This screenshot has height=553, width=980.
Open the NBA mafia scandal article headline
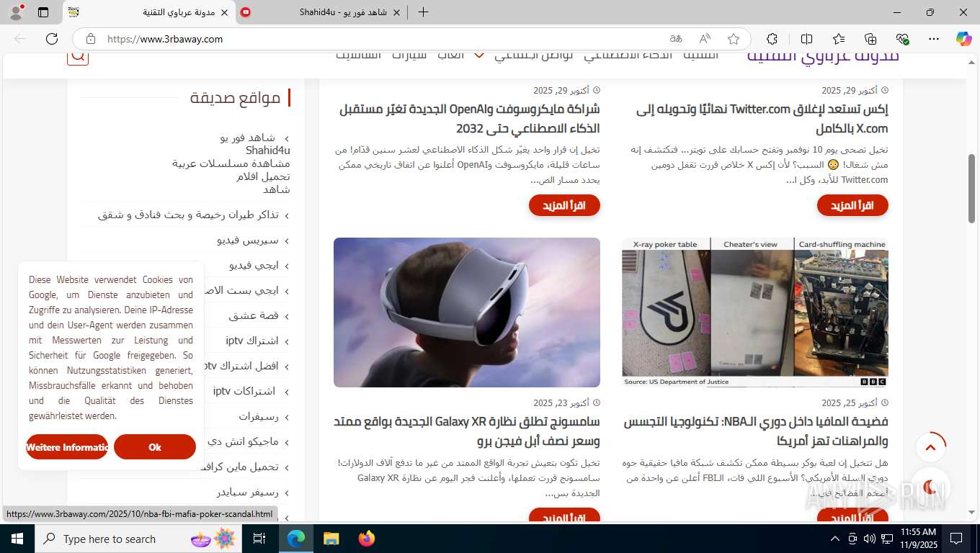pyautogui.click(x=756, y=431)
